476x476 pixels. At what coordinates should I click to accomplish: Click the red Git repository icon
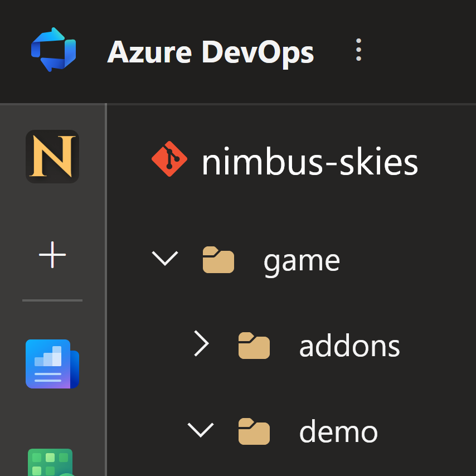[x=169, y=159]
